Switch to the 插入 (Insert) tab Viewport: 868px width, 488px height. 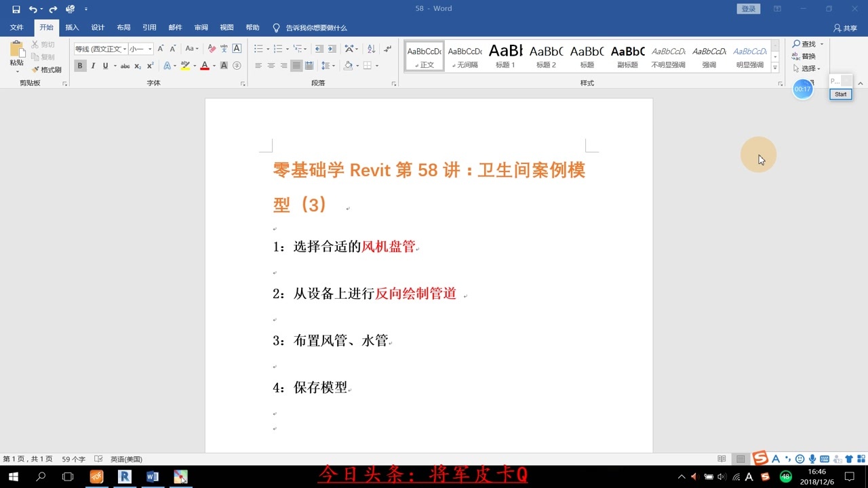coord(72,28)
